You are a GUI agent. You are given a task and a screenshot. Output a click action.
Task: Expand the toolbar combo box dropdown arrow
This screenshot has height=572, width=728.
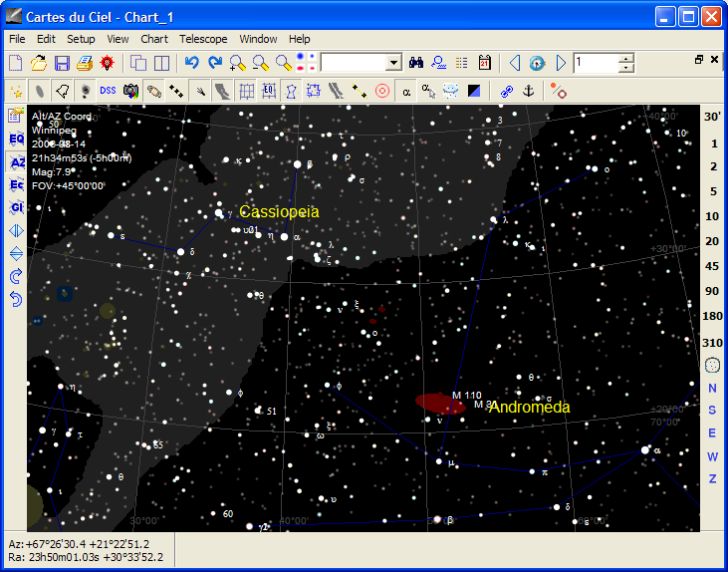click(x=393, y=63)
